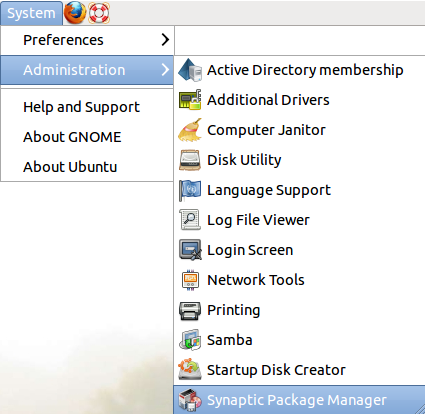Open Samba configuration

[x=300, y=340]
